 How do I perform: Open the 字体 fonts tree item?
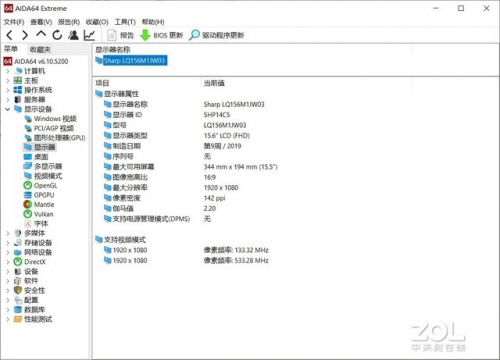click(x=36, y=224)
